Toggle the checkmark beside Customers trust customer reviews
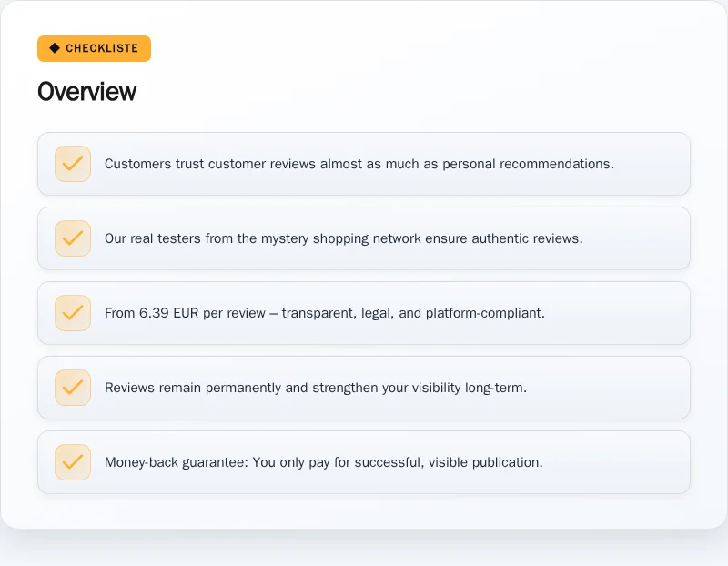The image size is (728, 566). point(73,164)
